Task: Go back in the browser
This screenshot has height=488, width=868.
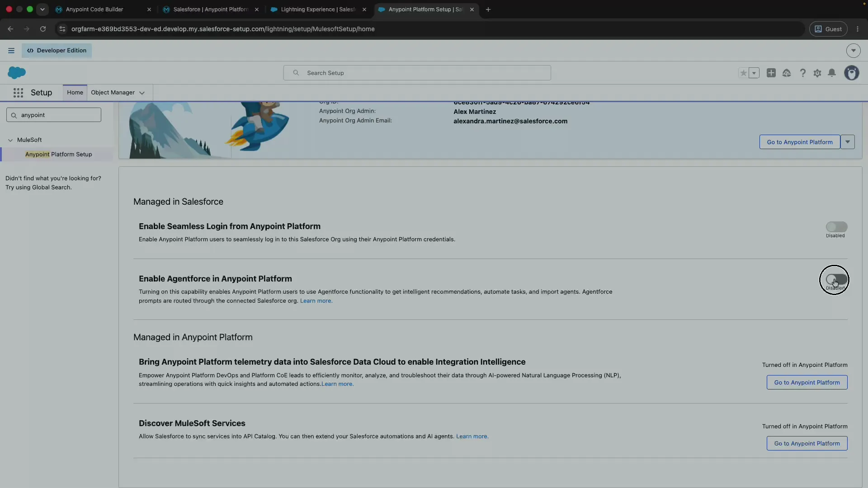Action: pyautogui.click(x=10, y=29)
